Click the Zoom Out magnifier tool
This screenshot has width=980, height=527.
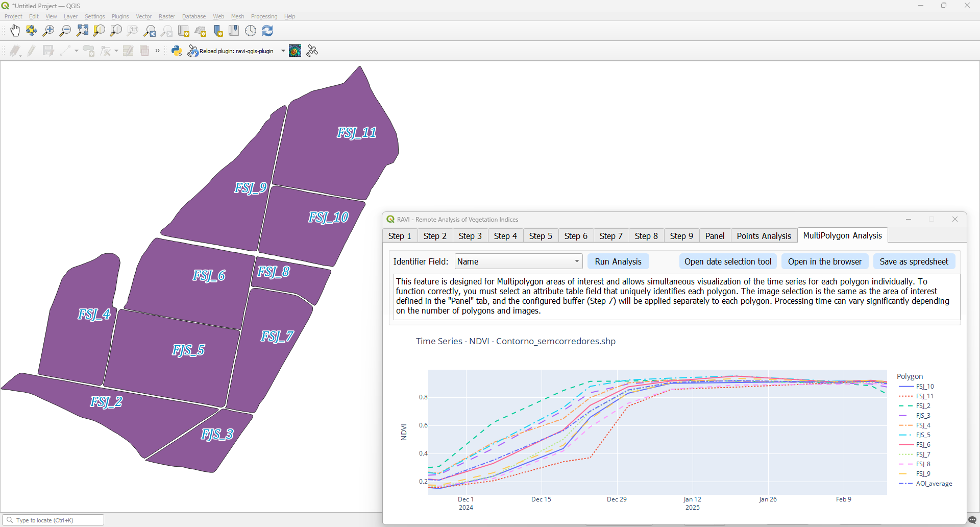click(x=65, y=31)
